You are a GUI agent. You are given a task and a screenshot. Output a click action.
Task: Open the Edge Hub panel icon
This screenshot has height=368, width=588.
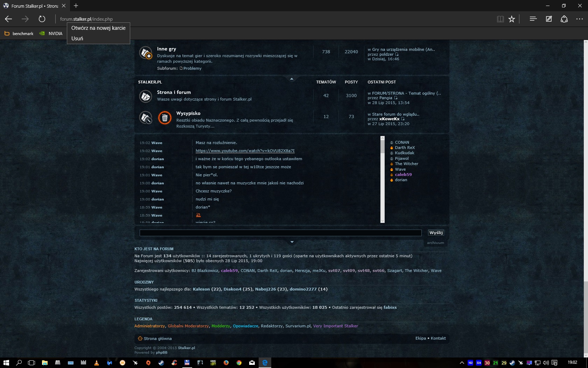pyautogui.click(x=533, y=19)
